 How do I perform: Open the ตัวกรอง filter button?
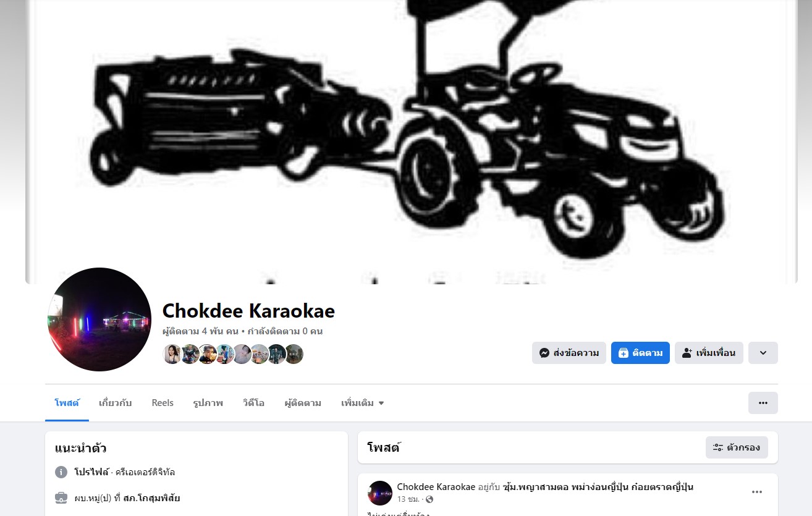pyautogui.click(x=737, y=447)
